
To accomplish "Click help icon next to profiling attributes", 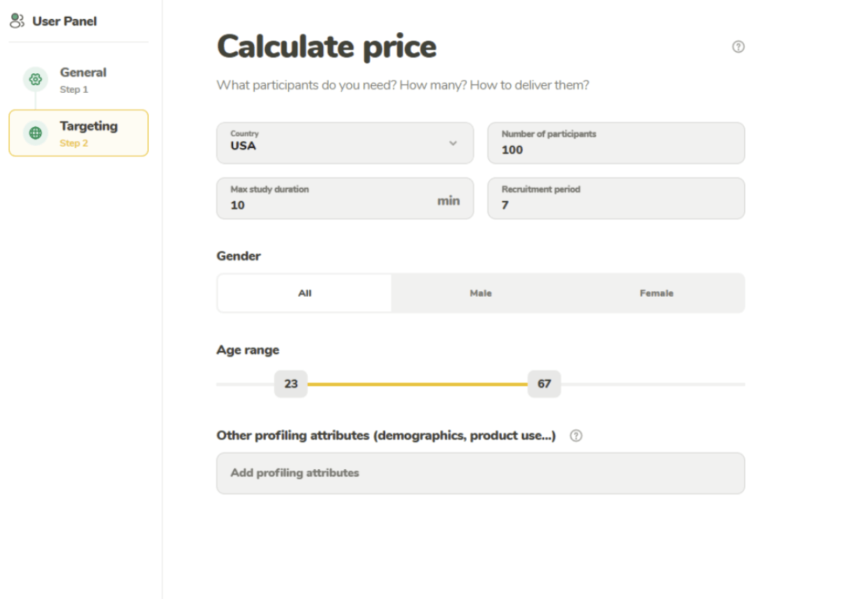I will tap(576, 436).
